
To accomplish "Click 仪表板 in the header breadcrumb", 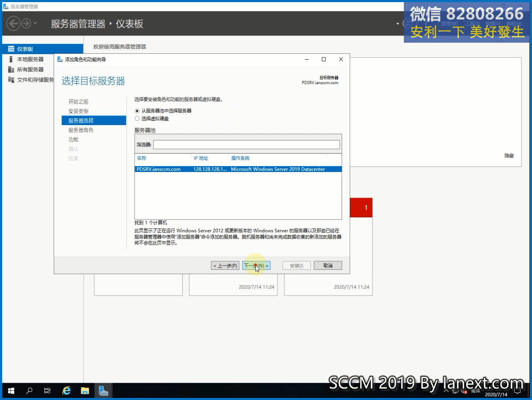I will [130, 24].
